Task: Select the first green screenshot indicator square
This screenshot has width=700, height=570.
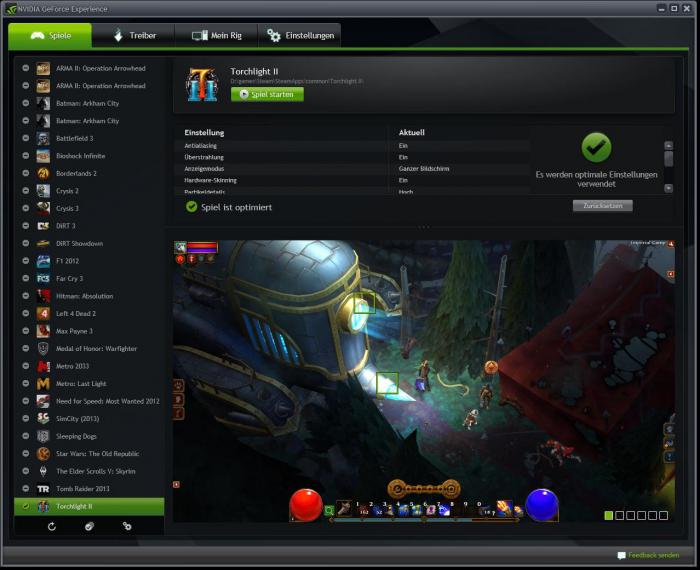Action: tap(608, 516)
